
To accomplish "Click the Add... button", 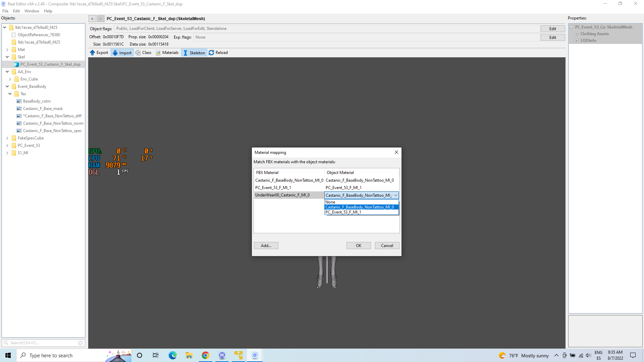I will tap(266, 246).
